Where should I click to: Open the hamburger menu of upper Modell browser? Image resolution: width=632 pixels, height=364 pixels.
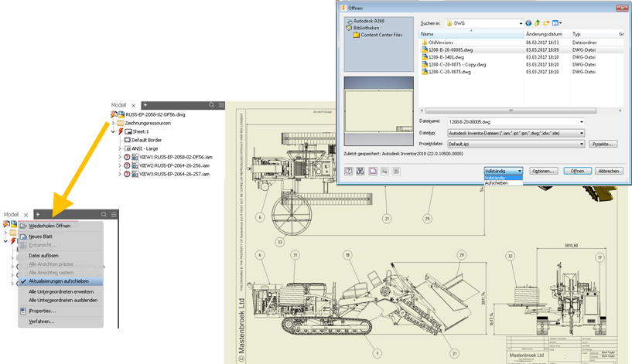pyautogui.click(x=221, y=105)
